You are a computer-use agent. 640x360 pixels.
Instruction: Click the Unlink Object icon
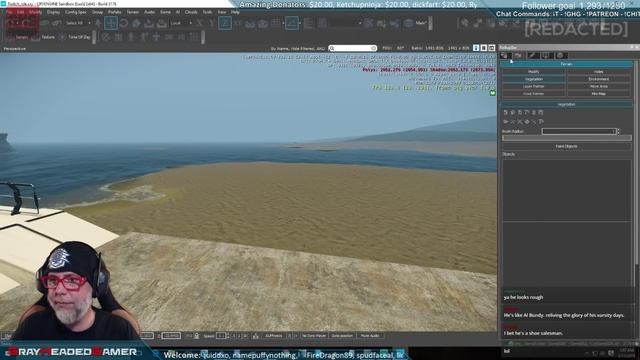pos(56,23)
